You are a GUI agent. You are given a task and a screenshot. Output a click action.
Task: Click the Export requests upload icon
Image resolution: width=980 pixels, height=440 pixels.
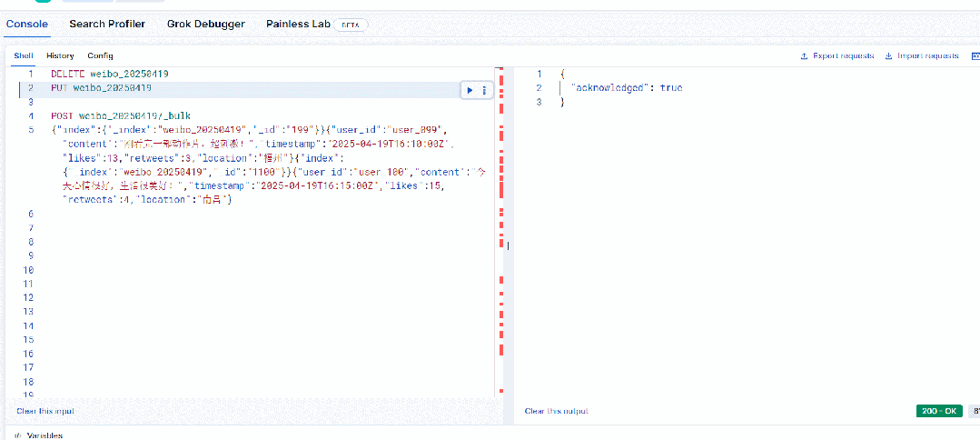pyautogui.click(x=805, y=56)
